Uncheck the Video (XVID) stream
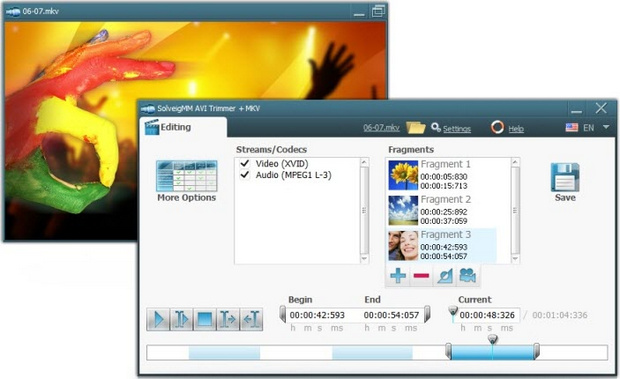The height and width of the screenshot is (379, 620). coord(245,163)
